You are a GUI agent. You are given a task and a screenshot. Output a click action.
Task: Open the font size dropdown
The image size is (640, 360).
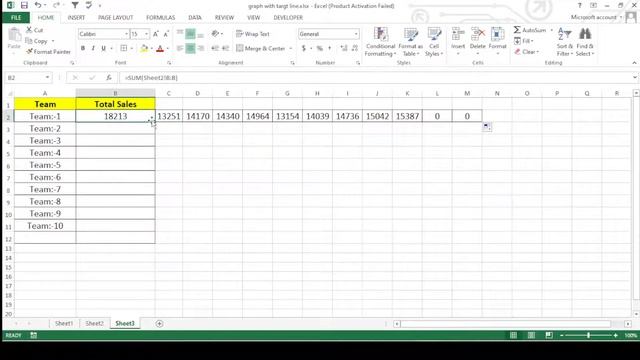click(x=147, y=34)
